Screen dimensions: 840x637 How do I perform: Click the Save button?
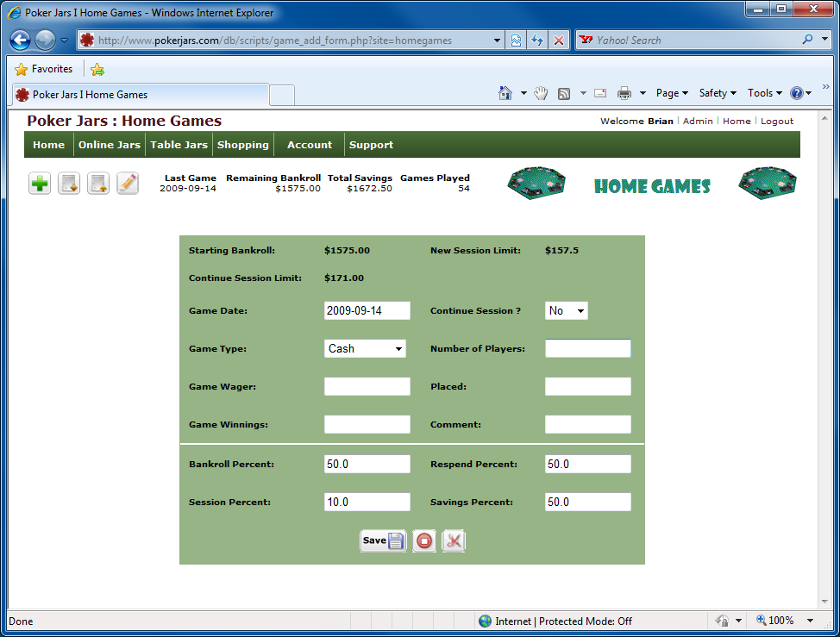pos(383,540)
